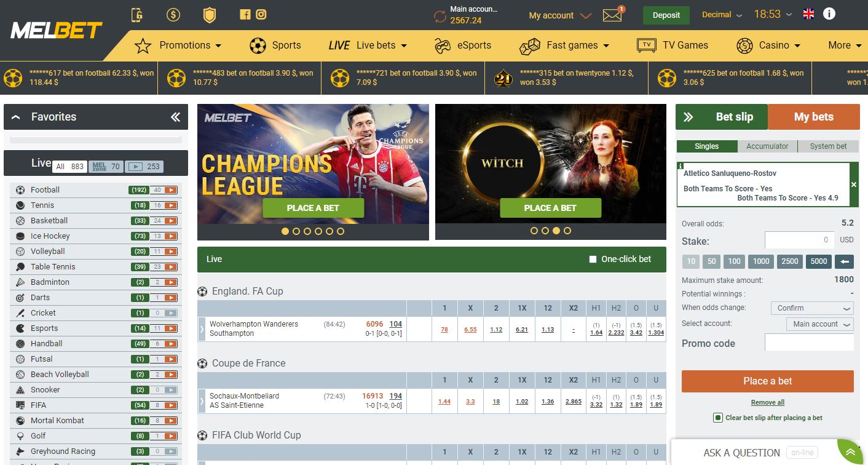This screenshot has width=868, height=465.
Task: Click the Remove all link
Action: pyautogui.click(x=767, y=402)
